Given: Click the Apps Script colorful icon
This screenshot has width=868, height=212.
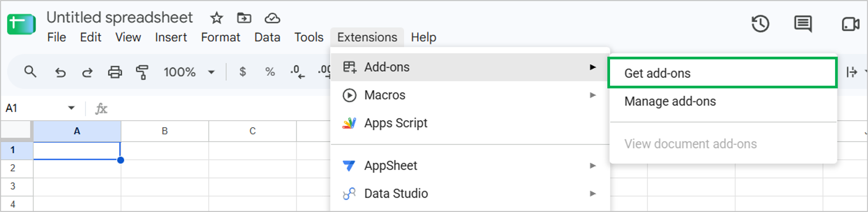Looking at the screenshot, I should click(x=349, y=123).
